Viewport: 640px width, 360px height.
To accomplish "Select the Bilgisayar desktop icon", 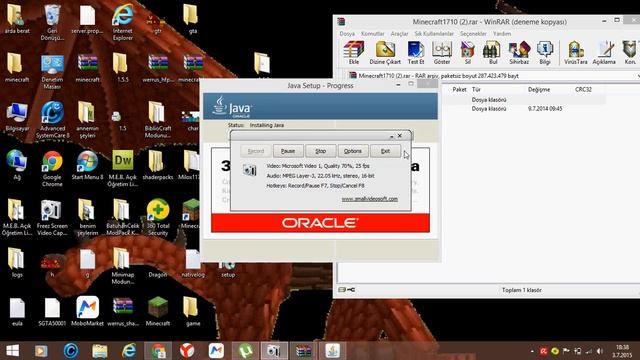I will coord(17,117).
